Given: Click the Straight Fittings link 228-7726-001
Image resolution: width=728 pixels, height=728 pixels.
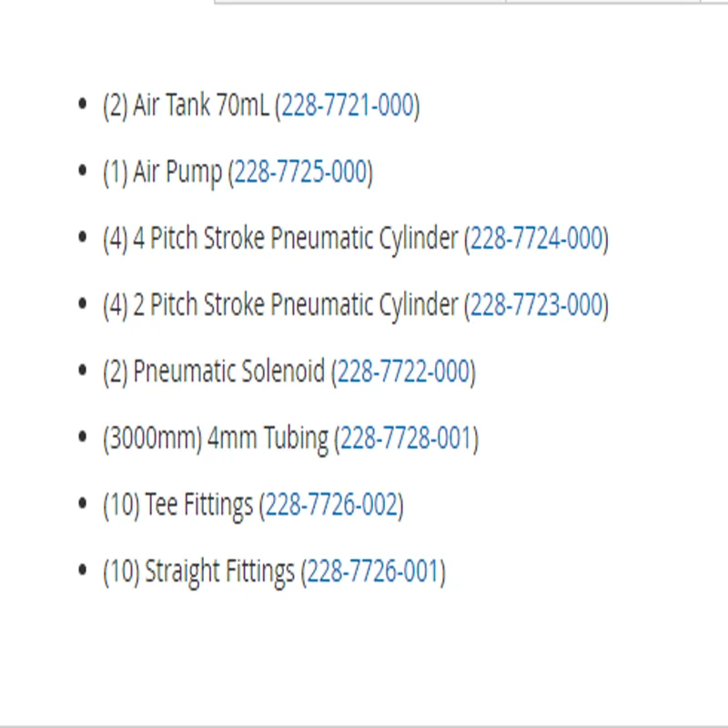Looking at the screenshot, I should (x=373, y=571).
